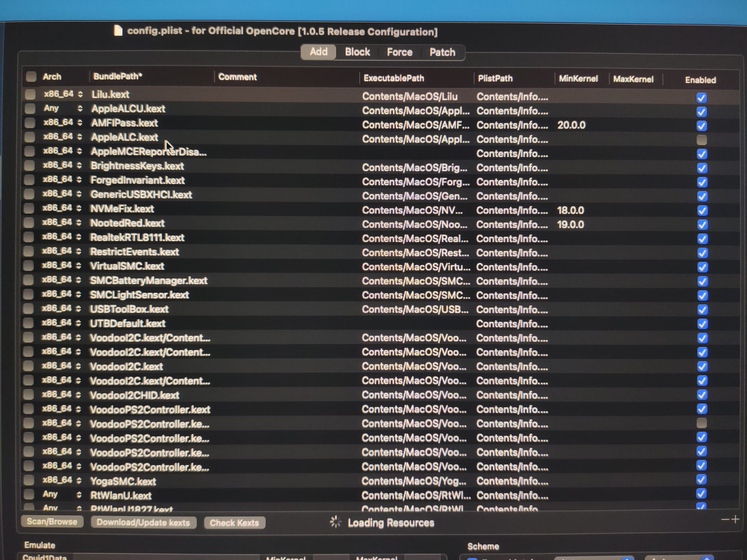Click the Scan/Browse button
Image resolution: width=747 pixels, height=560 pixels.
[52, 522]
